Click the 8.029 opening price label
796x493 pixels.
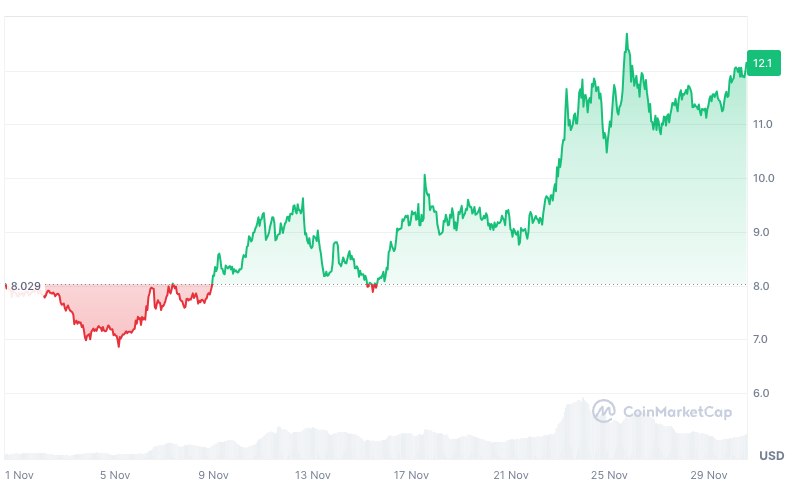pyautogui.click(x=26, y=287)
